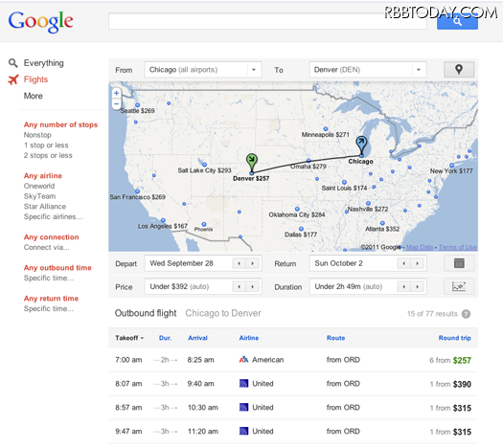The image size is (503, 448).
Task: Click into the Google search box
Action: tap(267, 21)
